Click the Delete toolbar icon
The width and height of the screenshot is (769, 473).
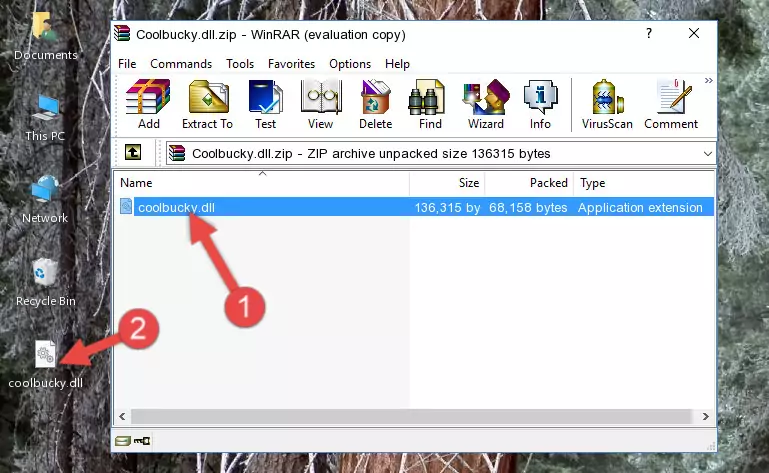(376, 104)
